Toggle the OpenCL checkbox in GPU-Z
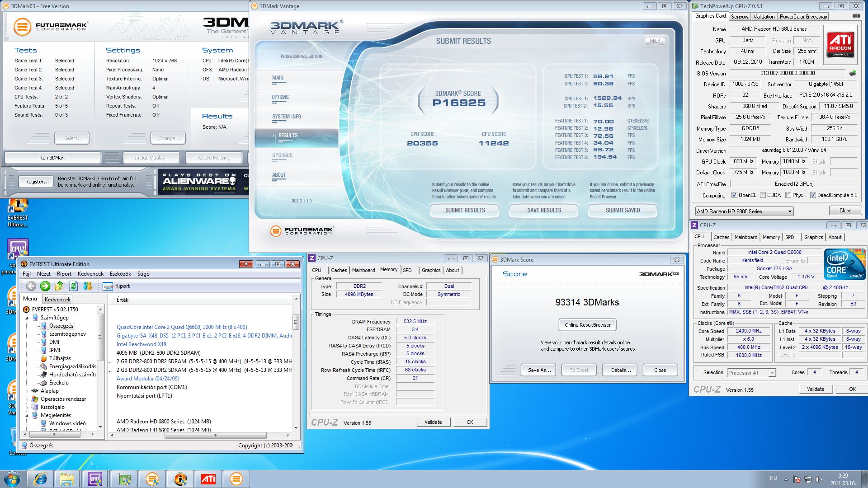Viewport: 868px width, 488px height. 735,195
